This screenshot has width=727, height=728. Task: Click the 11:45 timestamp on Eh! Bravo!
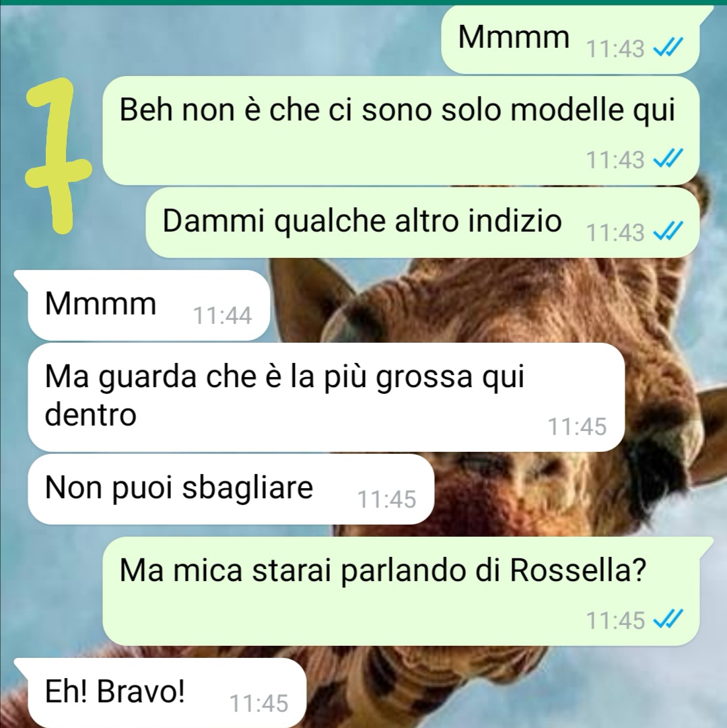(259, 703)
